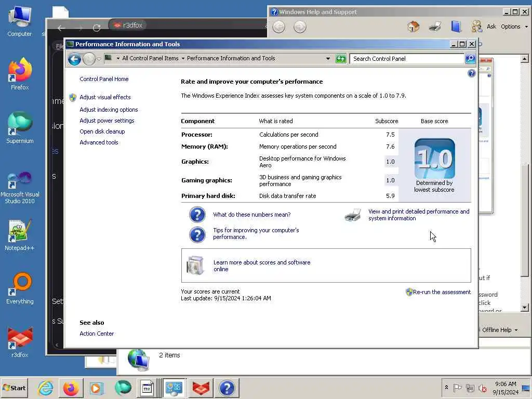Click the 1.0 base score badge
This screenshot has height=399, width=532.
[435, 158]
